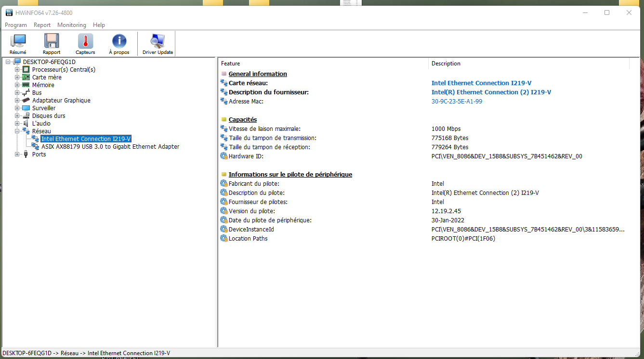
Task: Click the Rapport floppy disk icon
Action: click(52, 41)
